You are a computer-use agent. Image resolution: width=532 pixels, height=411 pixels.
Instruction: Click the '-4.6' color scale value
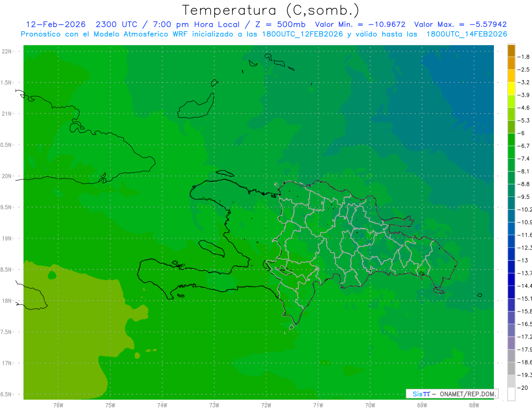click(524, 108)
